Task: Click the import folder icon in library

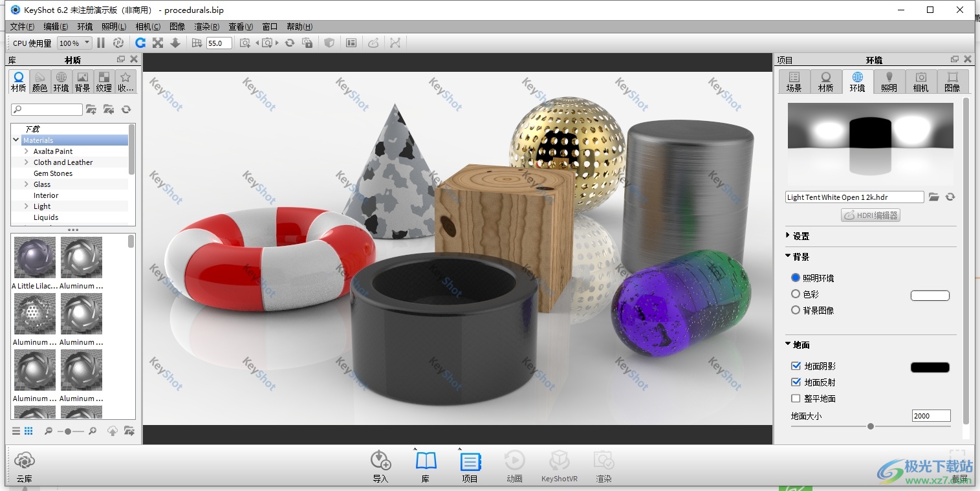Action: 108,109
